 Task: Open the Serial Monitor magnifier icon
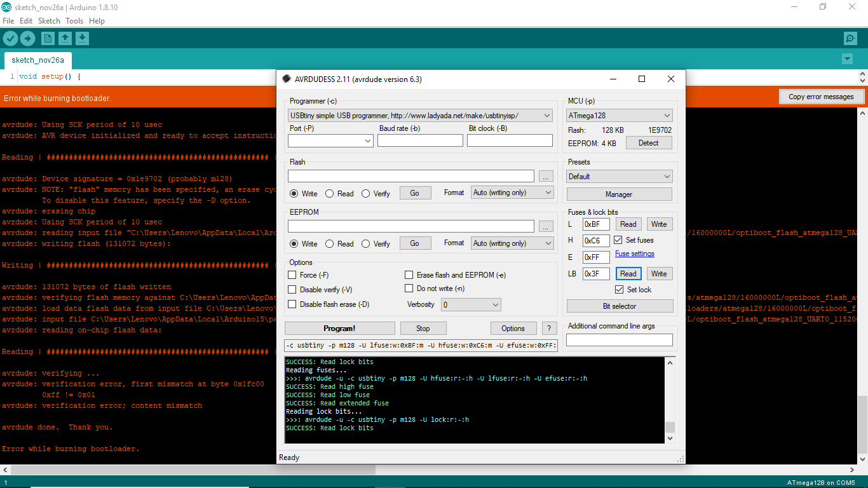pos(850,38)
